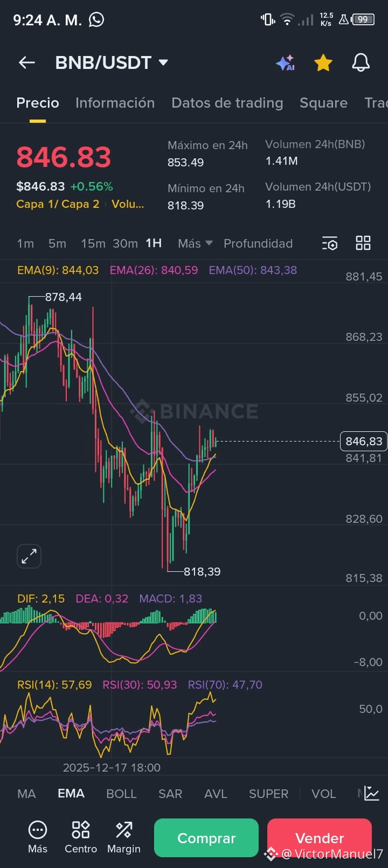Select the EMA indicator
The height and width of the screenshot is (868, 388).
[x=71, y=794]
